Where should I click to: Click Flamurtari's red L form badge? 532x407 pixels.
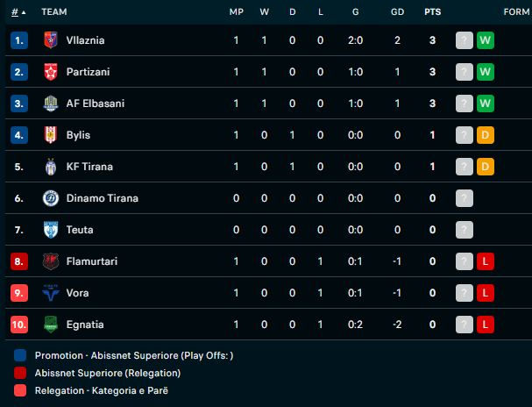click(x=486, y=261)
